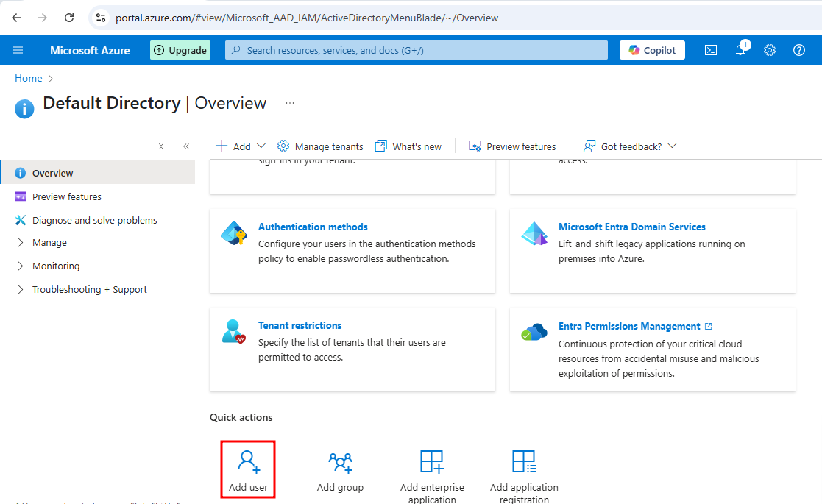The image size is (822, 504).
Task: Go to Home breadcrumb link
Action: (28, 78)
